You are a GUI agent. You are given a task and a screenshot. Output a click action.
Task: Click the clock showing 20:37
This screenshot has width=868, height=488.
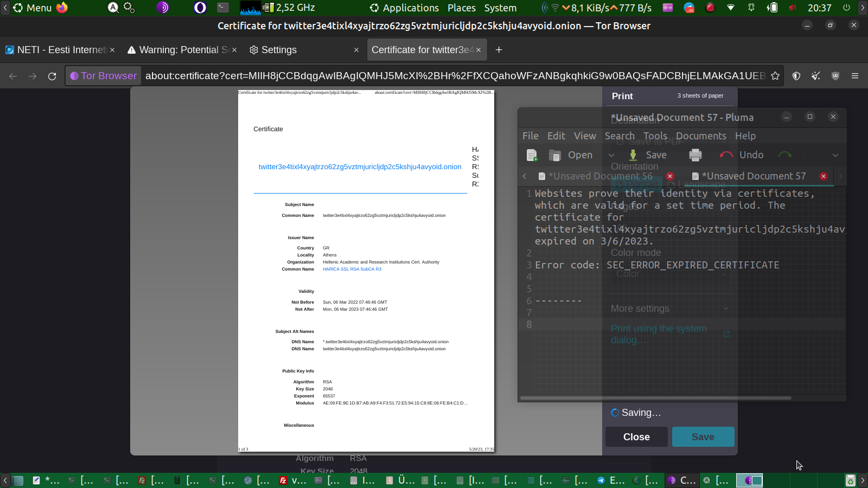819,8
